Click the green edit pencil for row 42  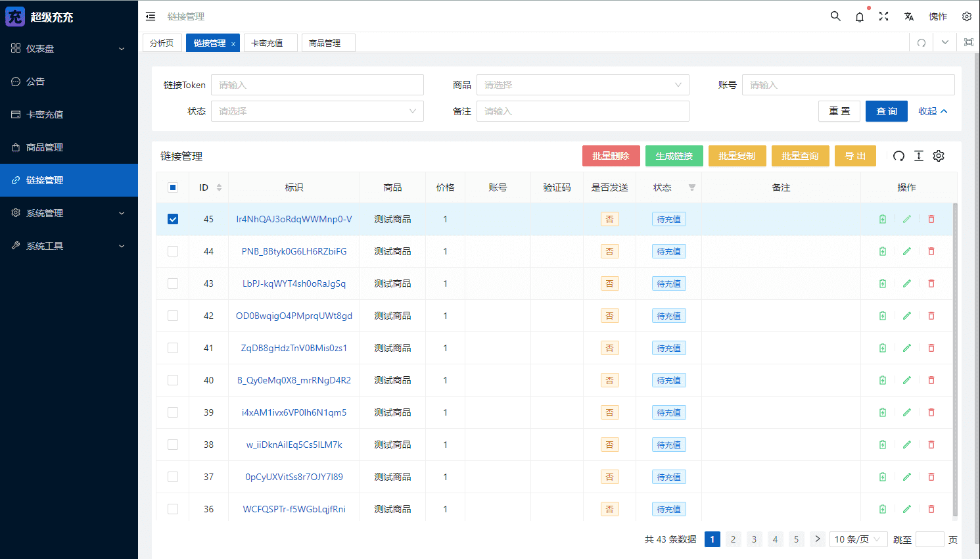tap(906, 316)
